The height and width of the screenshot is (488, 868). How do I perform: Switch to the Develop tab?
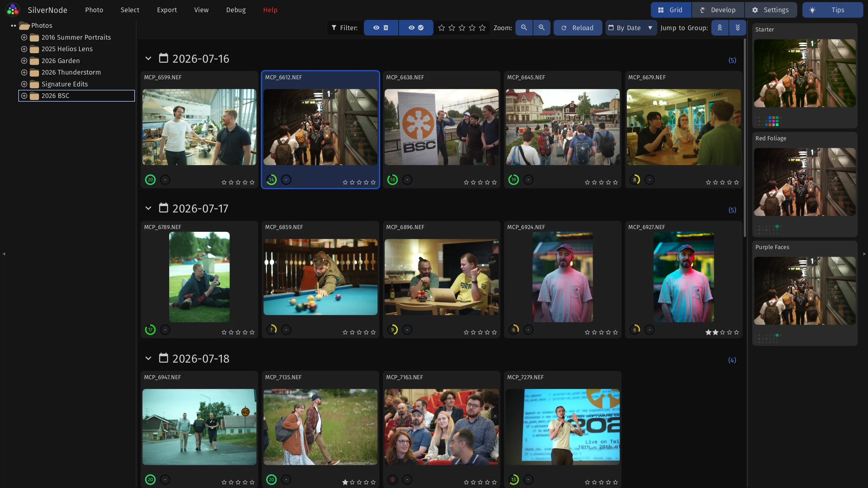pyautogui.click(x=718, y=10)
